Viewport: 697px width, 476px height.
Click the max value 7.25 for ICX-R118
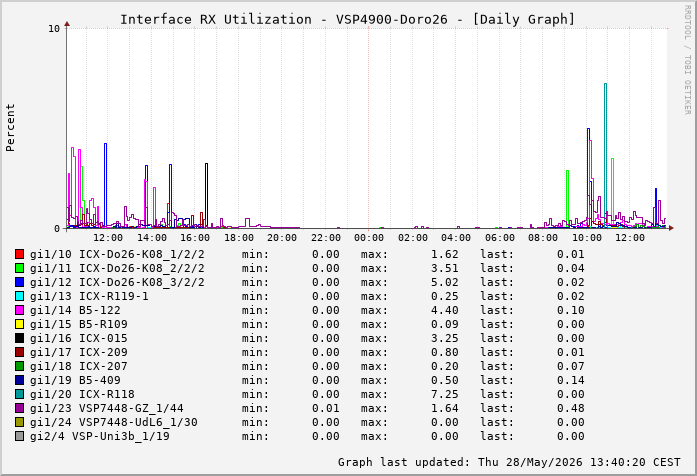[445, 394]
